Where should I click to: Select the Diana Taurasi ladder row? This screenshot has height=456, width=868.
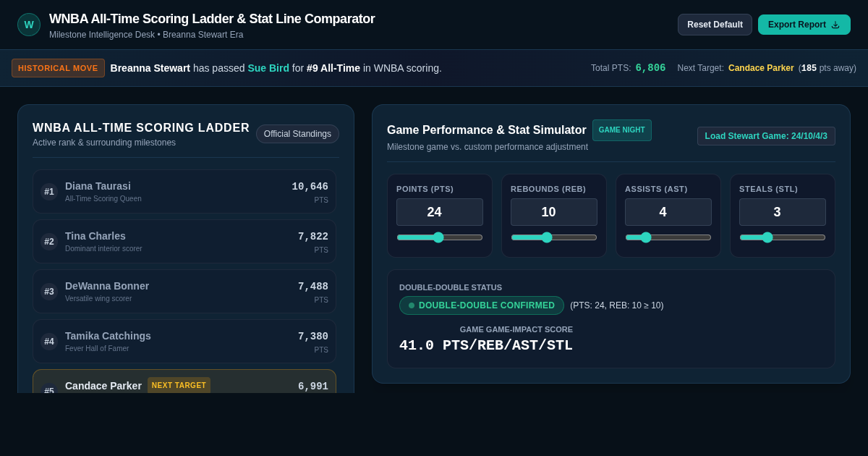(x=184, y=192)
